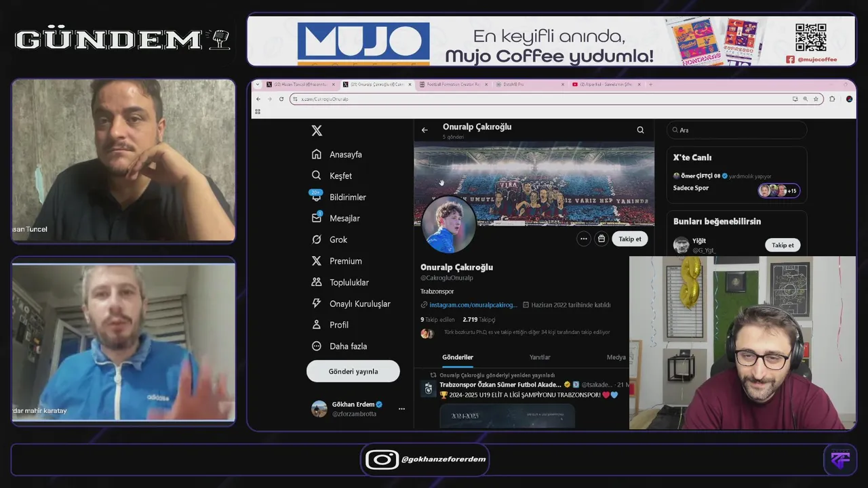Click the browser forward button
This screenshot has width=868, height=488.
(269, 99)
